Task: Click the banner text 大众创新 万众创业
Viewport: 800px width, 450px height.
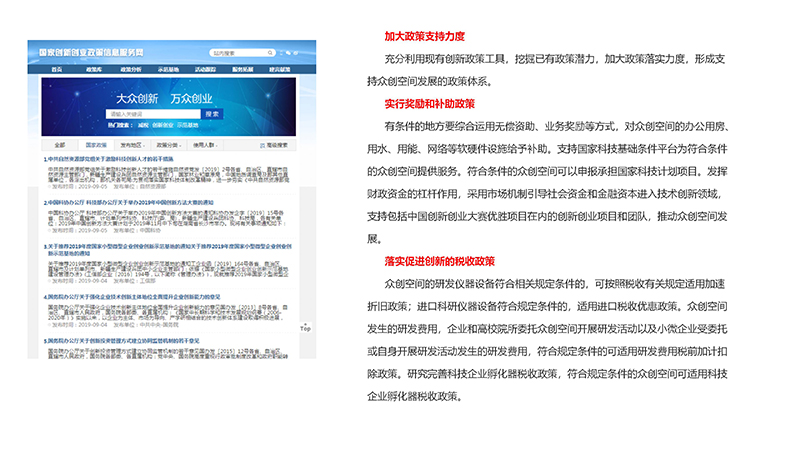Action: (164, 98)
